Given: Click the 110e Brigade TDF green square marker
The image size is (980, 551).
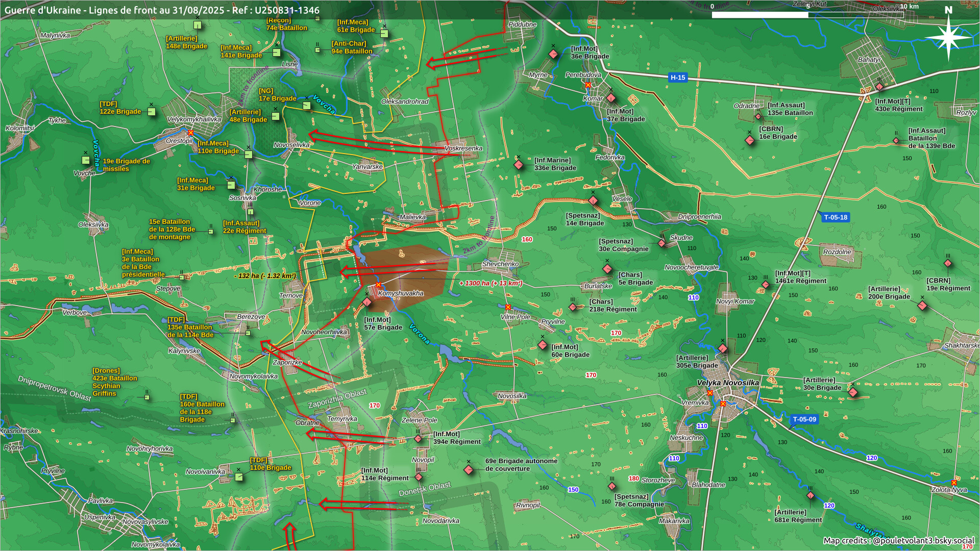Looking at the screenshot, I should [239, 477].
